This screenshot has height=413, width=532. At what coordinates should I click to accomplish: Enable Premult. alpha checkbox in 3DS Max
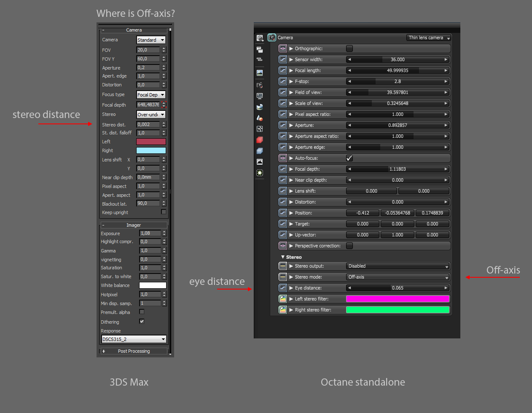click(142, 312)
